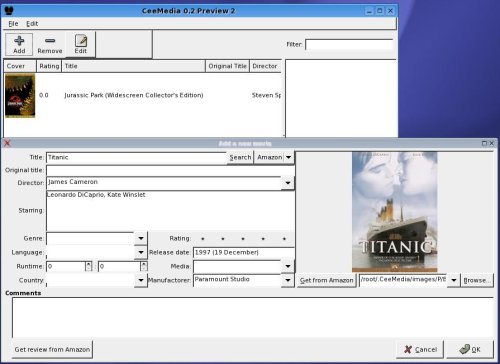This screenshot has height=364, width=500.
Task: Select the fifth rating star dot
Action: pos(284,239)
